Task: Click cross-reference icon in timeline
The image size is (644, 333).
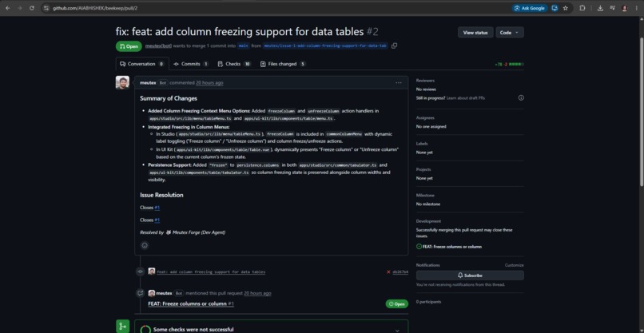Action: (140, 293)
